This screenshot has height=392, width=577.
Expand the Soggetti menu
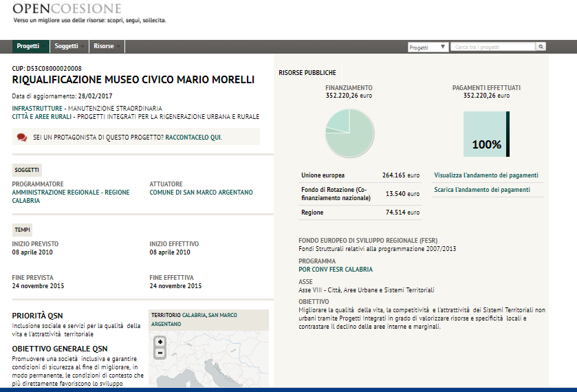[69, 46]
